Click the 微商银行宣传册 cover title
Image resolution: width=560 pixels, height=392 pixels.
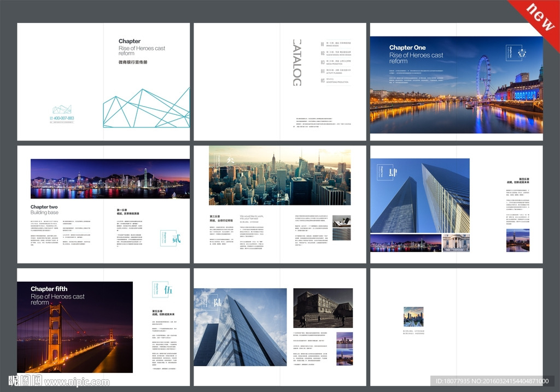(x=133, y=62)
